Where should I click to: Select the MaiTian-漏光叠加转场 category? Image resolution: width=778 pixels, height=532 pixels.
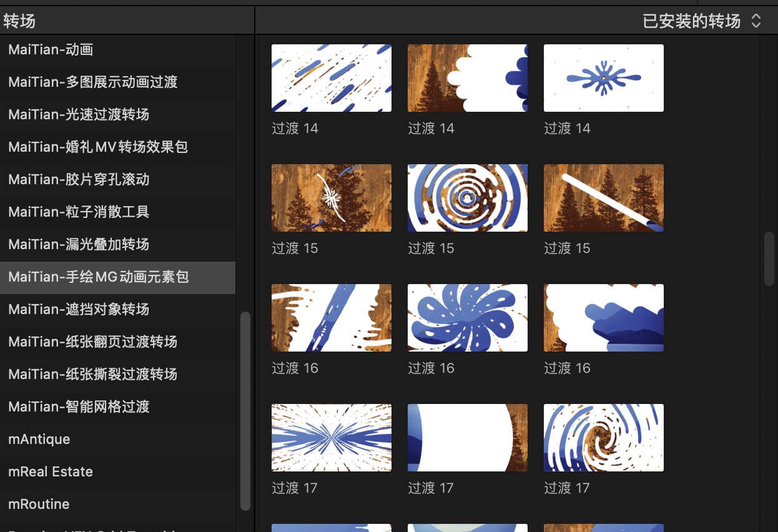coord(117,244)
